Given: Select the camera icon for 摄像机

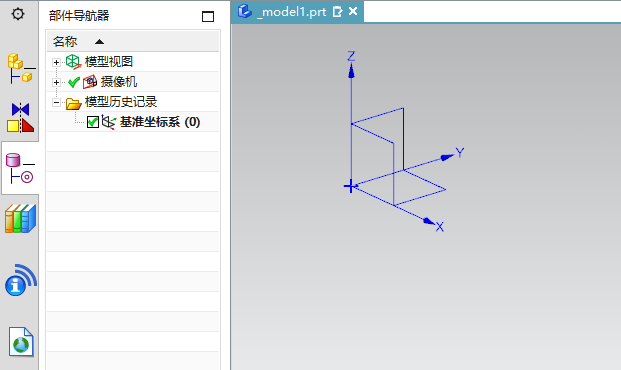Looking at the screenshot, I should pos(90,82).
